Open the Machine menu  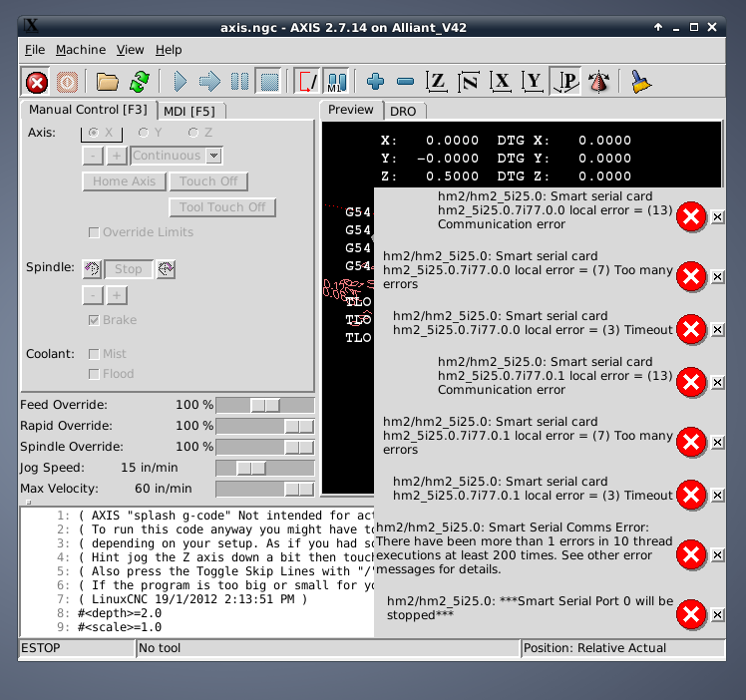[81, 50]
